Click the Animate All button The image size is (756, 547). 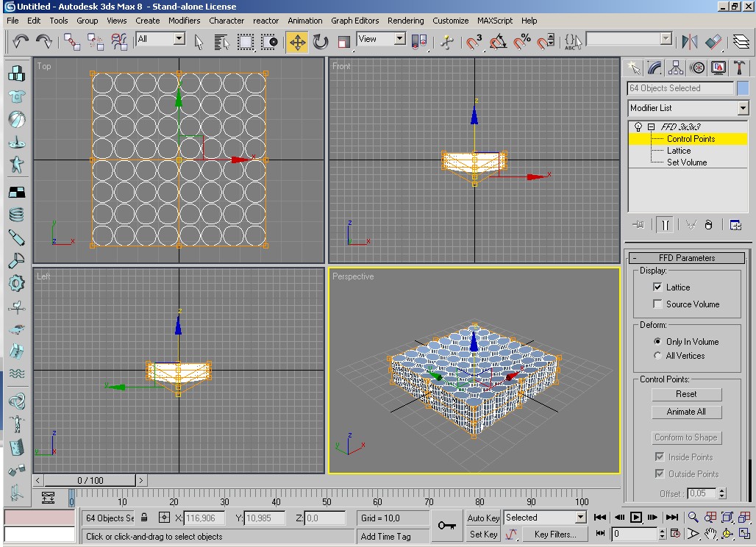[687, 412]
